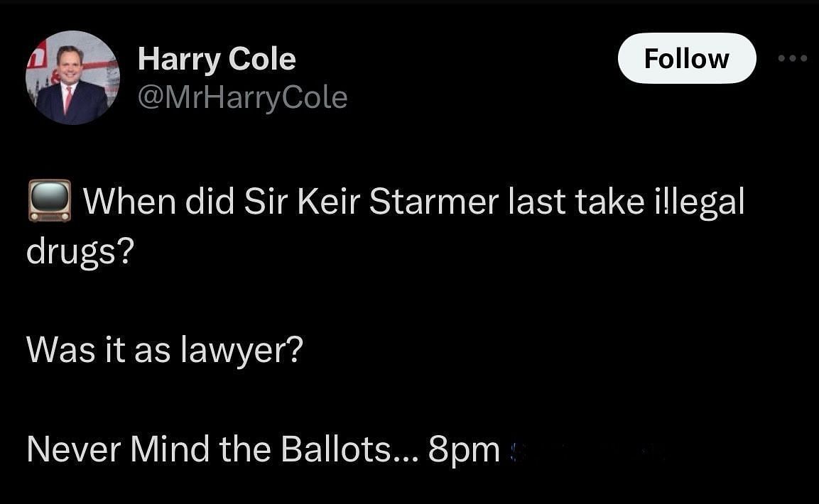819x504 pixels.
Task: Open Harry Cole's profile picture
Action: (x=72, y=78)
